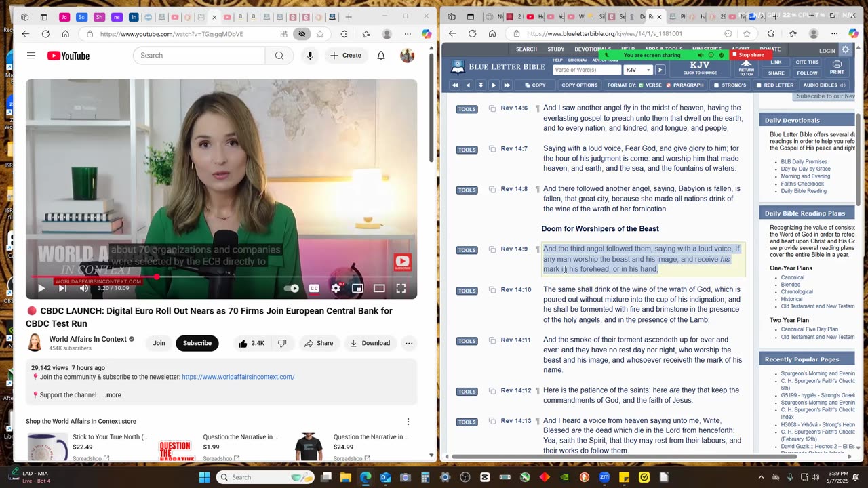
Task: Select VERSE format option
Action: point(650,85)
